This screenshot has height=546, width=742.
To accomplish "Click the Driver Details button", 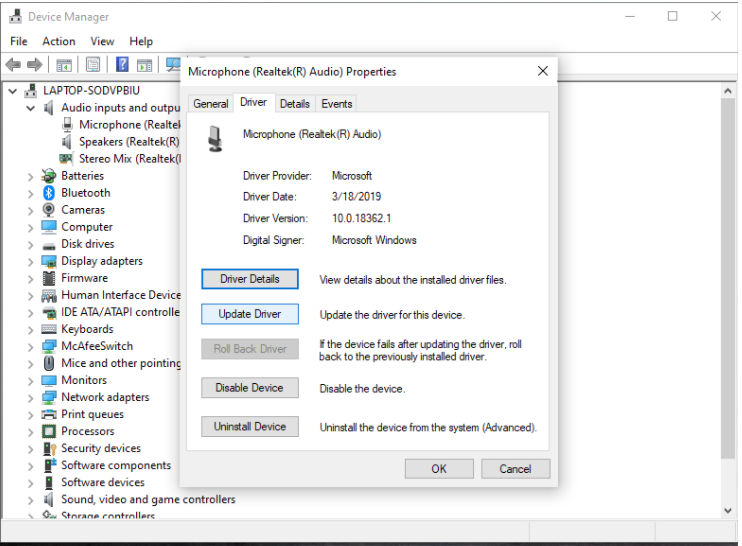I will [x=250, y=279].
